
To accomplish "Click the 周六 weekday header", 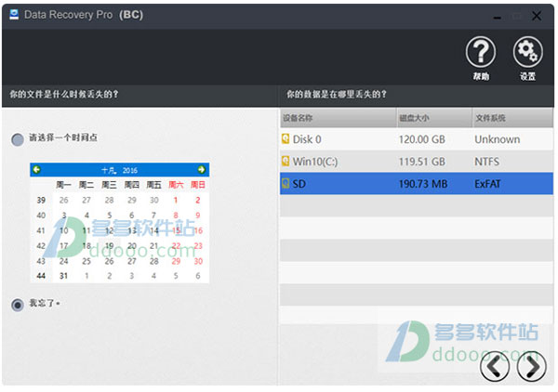I will pyautogui.click(x=176, y=185).
